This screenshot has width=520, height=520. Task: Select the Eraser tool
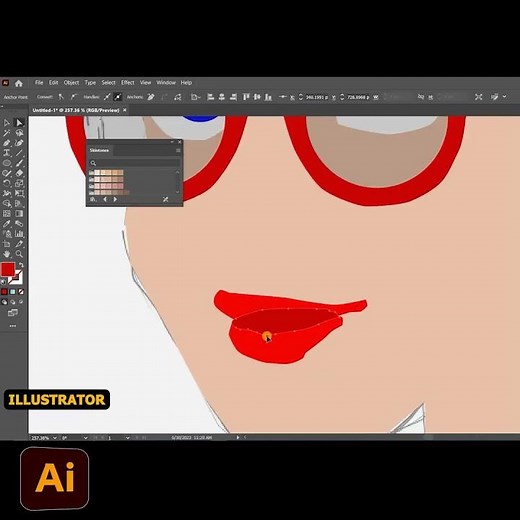pos(19,173)
